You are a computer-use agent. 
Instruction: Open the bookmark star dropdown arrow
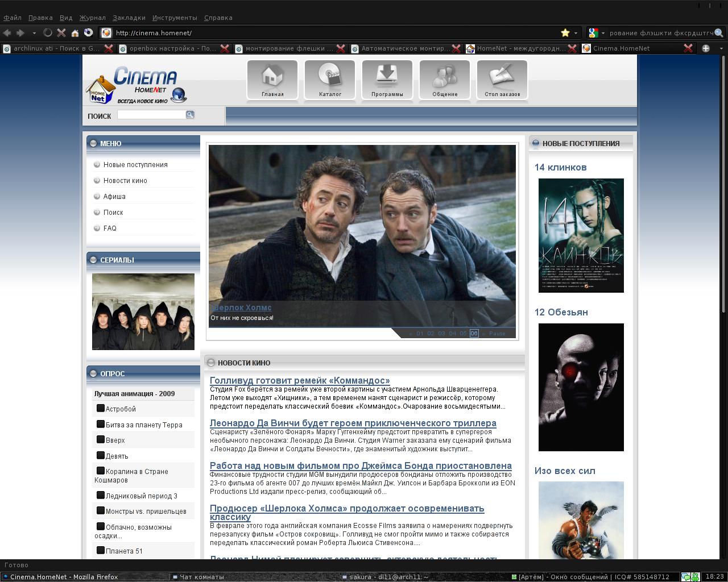576,33
